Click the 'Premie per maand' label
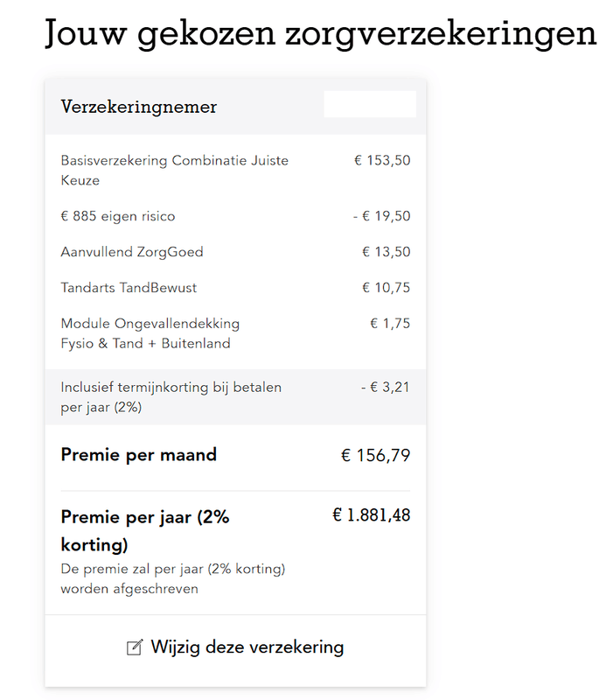The width and height of the screenshot is (613, 700). [x=139, y=455]
